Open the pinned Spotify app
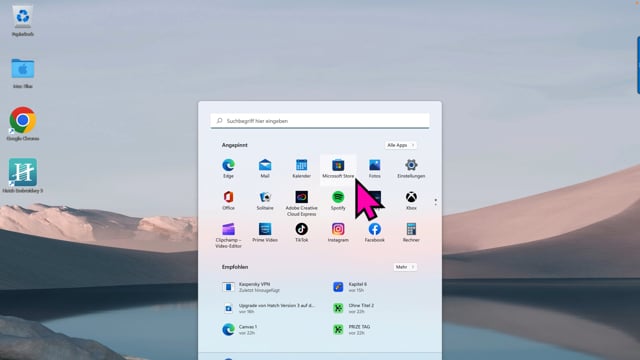 coord(338,201)
